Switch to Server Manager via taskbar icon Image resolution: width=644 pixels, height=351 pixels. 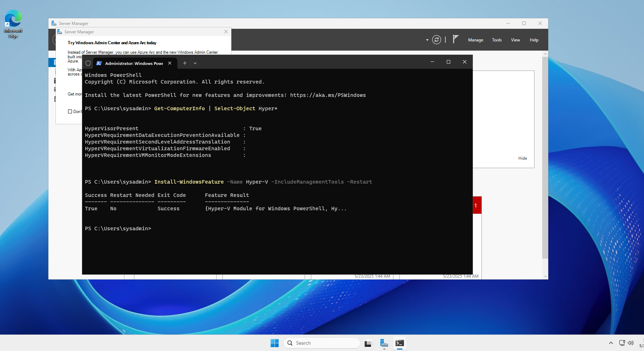384,343
